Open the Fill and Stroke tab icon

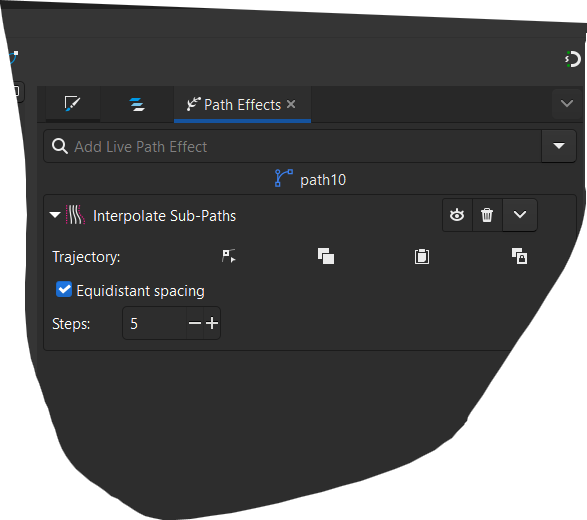coord(72,104)
